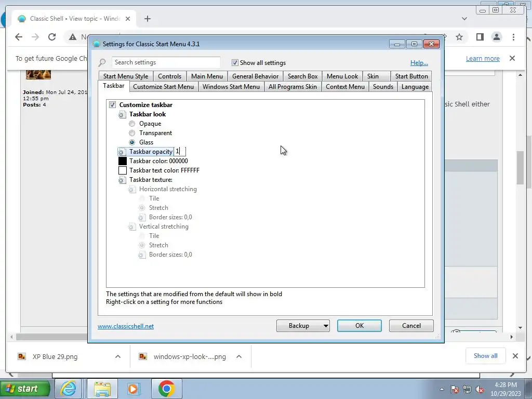Screen dimensions: 532x399
Task: Switch to the Controls tab
Action: (x=170, y=76)
